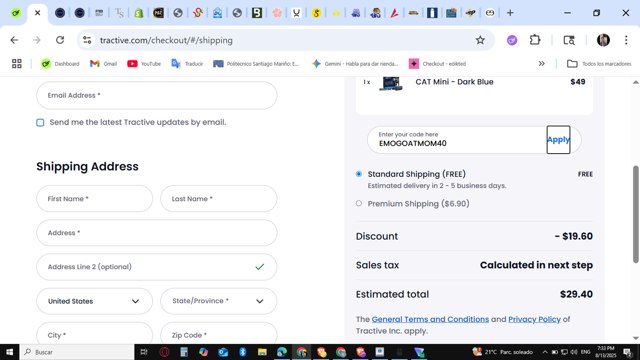Image resolution: width=640 pixels, height=360 pixels.
Task: Open Chrome three-dot menu
Action: pos(626,40)
